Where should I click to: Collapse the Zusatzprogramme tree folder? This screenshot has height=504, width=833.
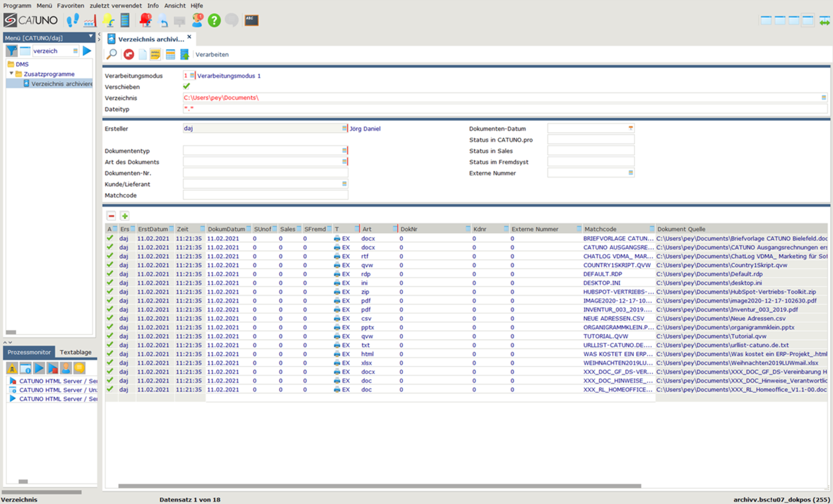point(11,73)
